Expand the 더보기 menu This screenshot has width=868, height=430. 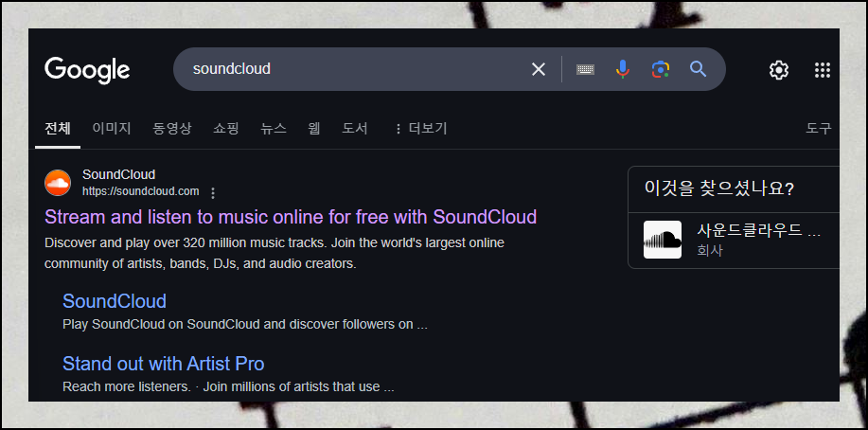(420, 129)
